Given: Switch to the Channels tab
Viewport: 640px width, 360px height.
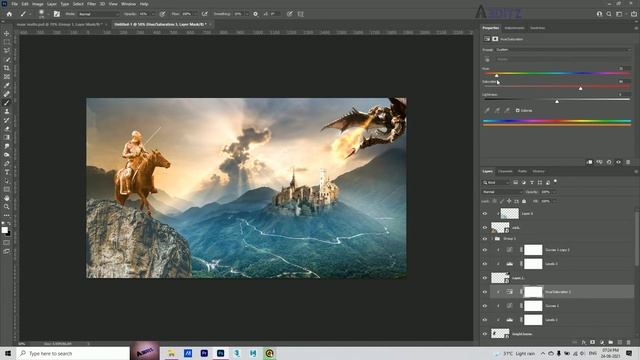Looking at the screenshot, I should coord(505,171).
